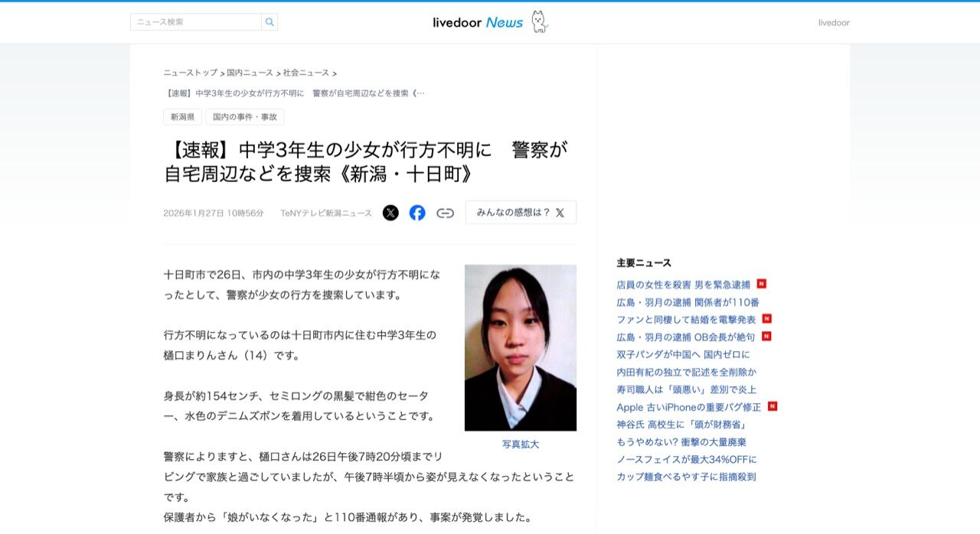Click red N badge beside Apple headline
This screenshot has height=534, width=980.
773,406
